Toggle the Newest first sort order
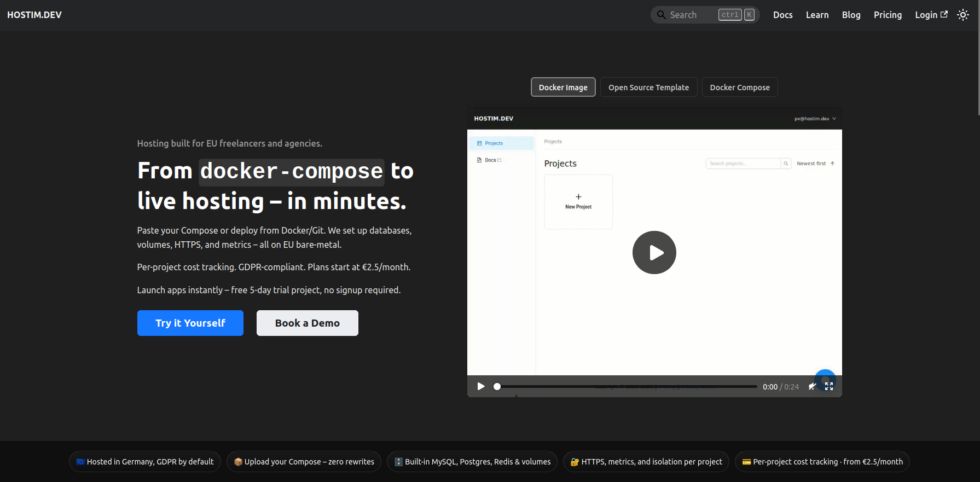980x482 pixels. pos(815,164)
